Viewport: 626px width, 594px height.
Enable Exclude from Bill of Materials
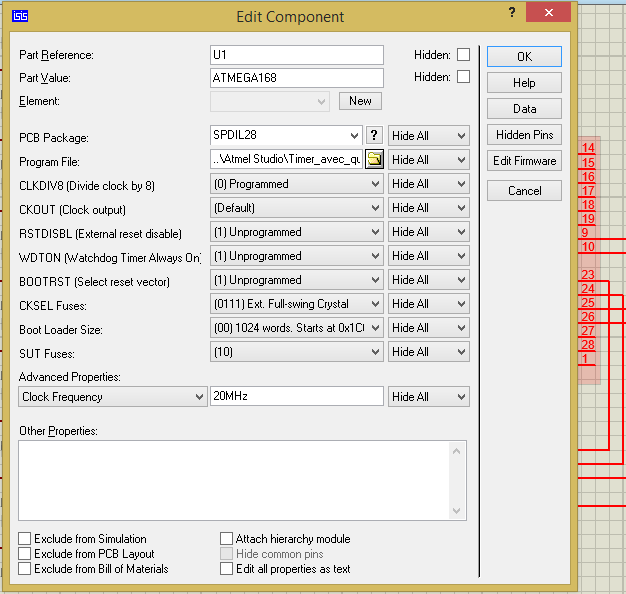(x=24, y=568)
